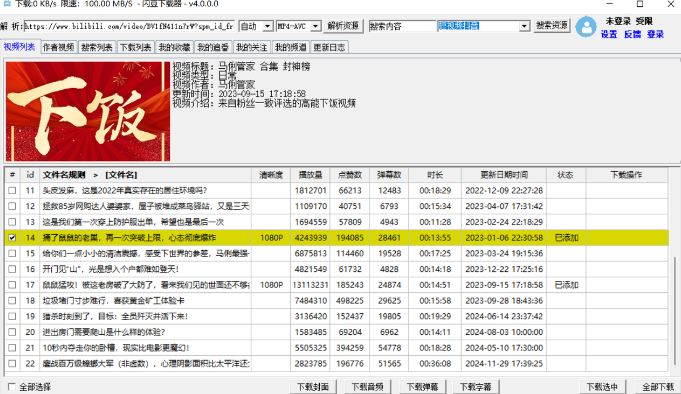This screenshot has height=394, width=681.
Task: Check the checkbox for row 22
Action: pyautogui.click(x=12, y=364)
